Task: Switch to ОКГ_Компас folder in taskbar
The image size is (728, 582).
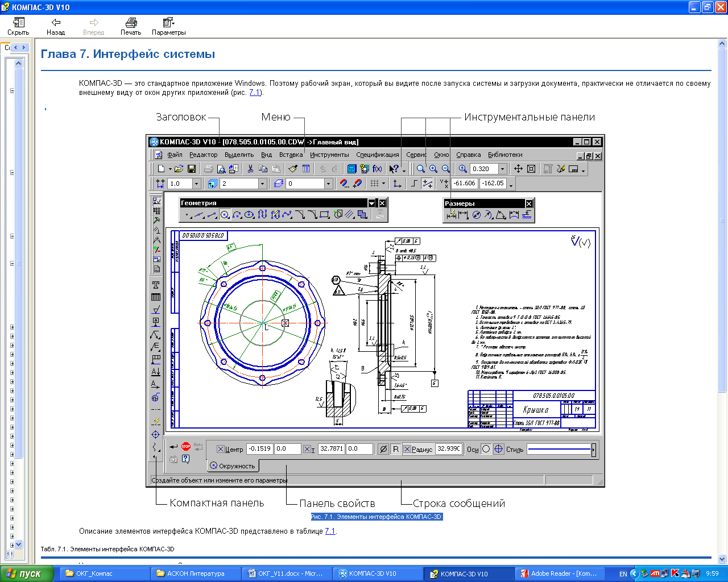Action: coord(104,573)
